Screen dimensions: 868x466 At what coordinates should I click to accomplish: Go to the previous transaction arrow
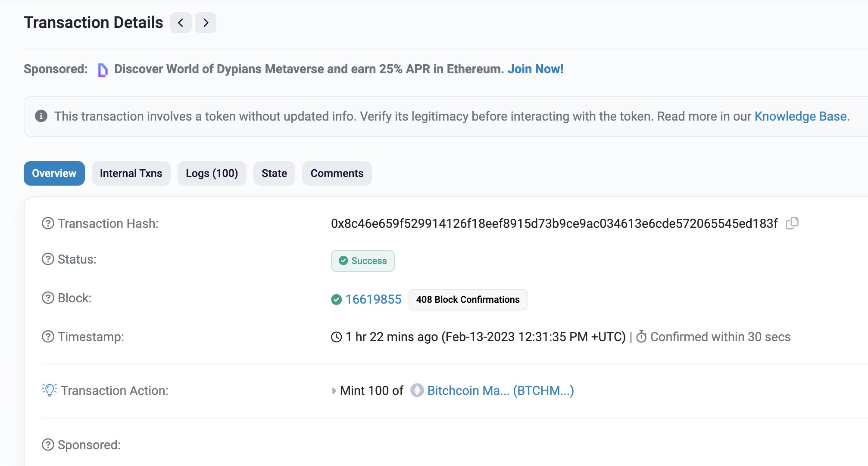click(x=181, y=22)
